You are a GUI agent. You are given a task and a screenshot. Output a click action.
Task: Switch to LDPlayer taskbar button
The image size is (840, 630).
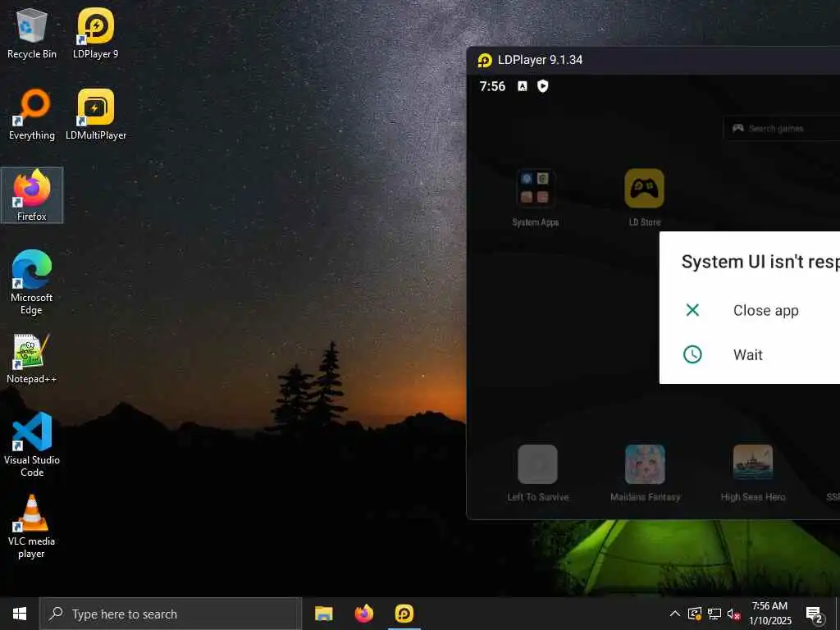404,614
